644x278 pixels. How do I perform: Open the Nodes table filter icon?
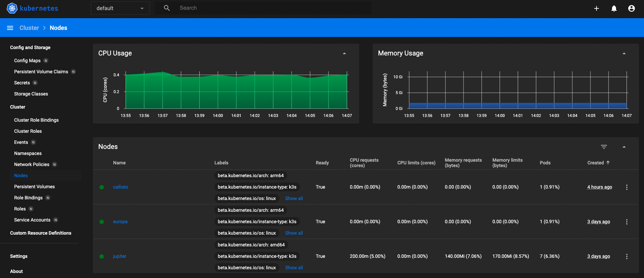click(x=604, y=147)
